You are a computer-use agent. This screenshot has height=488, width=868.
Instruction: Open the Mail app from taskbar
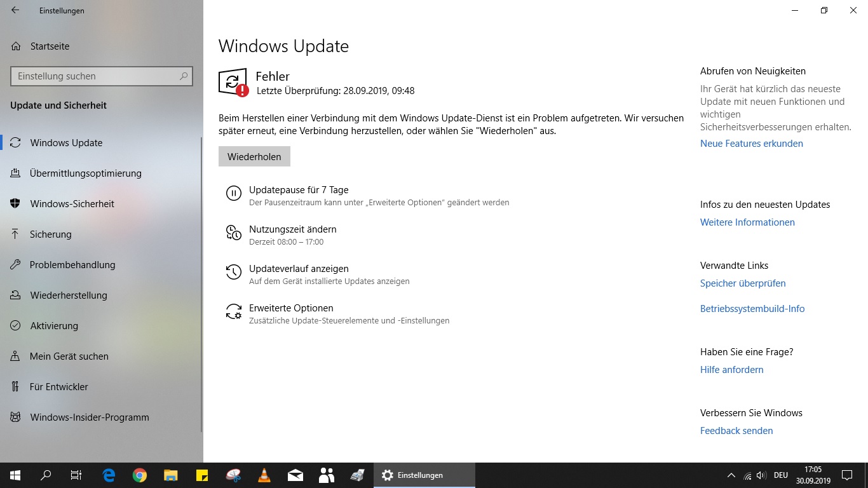pyautogui.click(x=295, y=475)
